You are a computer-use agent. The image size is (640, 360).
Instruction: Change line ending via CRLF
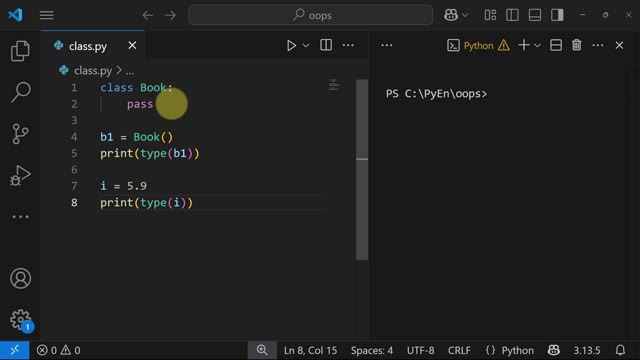tap(459, 350)
